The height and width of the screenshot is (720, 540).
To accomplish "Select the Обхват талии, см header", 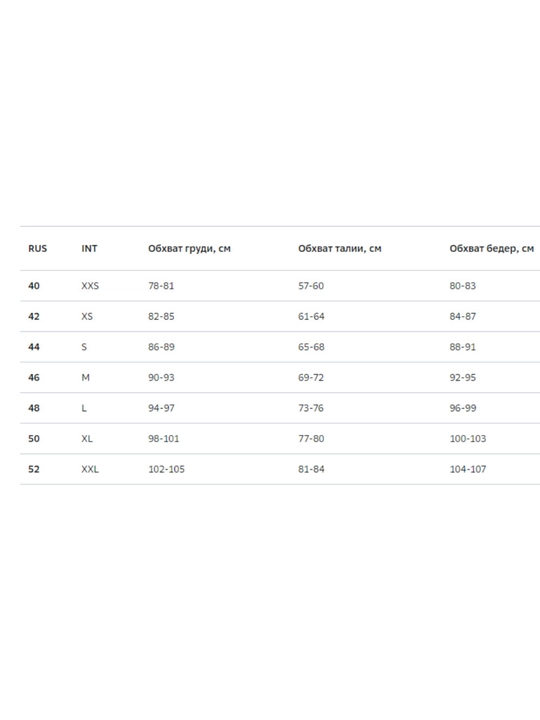I will [340, 248].
